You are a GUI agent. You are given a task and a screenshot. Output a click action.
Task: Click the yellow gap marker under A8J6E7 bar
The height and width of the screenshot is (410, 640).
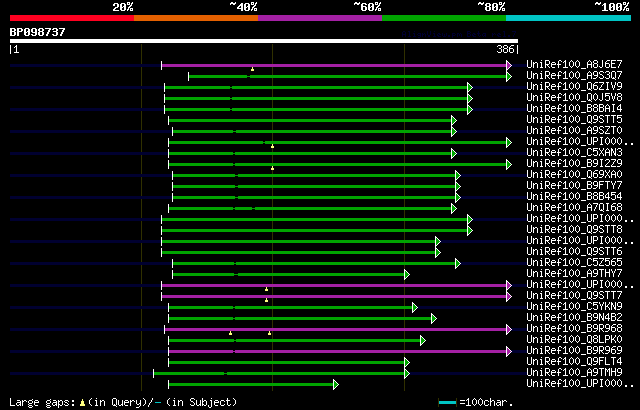(253, 69)
